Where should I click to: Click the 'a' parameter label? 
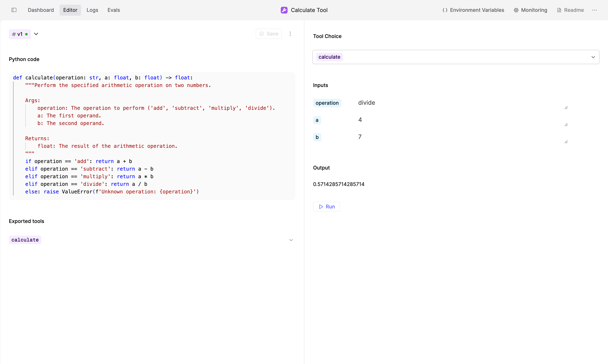(317, 120)
